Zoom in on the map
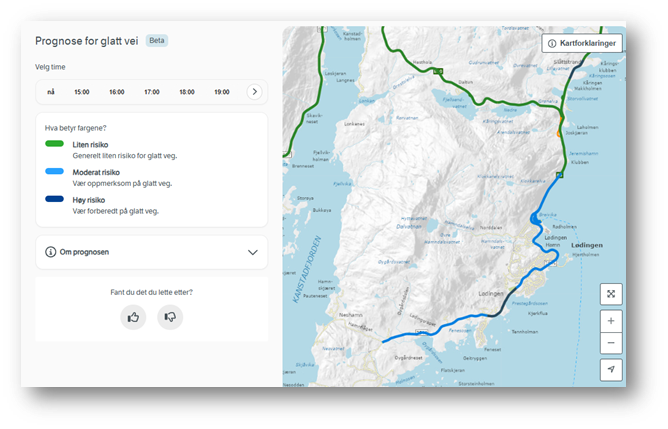The height and width of the screenshot is (429, 668). pyautogui.click(x=611, y=321)
